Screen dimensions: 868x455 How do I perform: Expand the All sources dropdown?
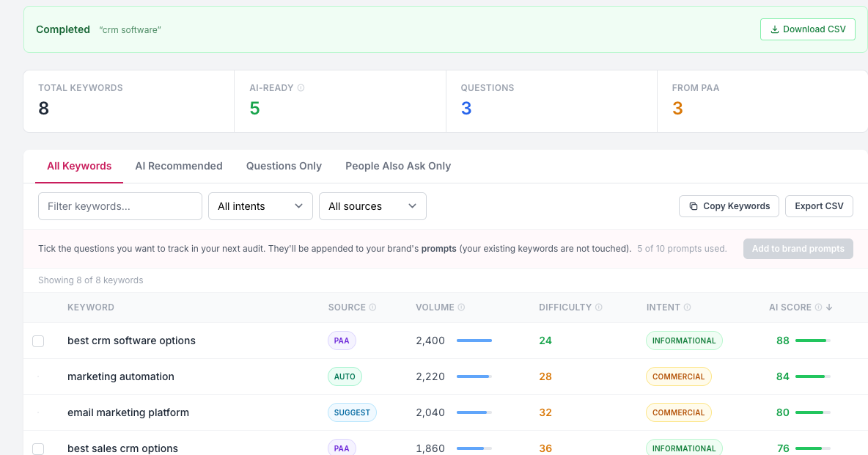point(372,206)
